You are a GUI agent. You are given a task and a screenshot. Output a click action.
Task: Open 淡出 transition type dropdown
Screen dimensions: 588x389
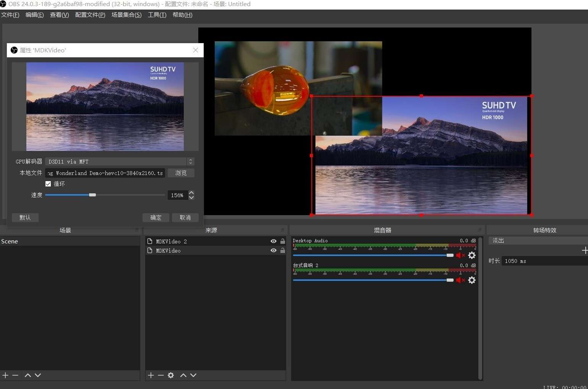[x=538, y=240]
